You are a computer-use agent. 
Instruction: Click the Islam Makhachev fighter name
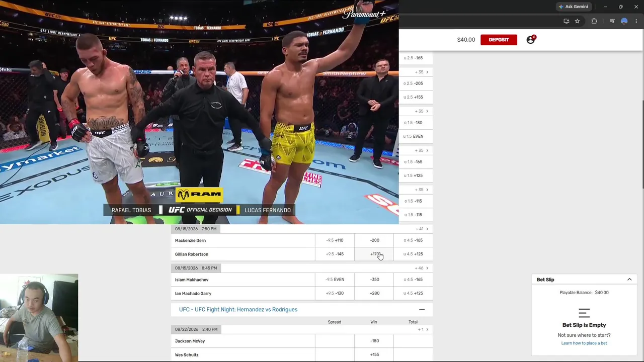pyautogui.click(x=192, y=280)
